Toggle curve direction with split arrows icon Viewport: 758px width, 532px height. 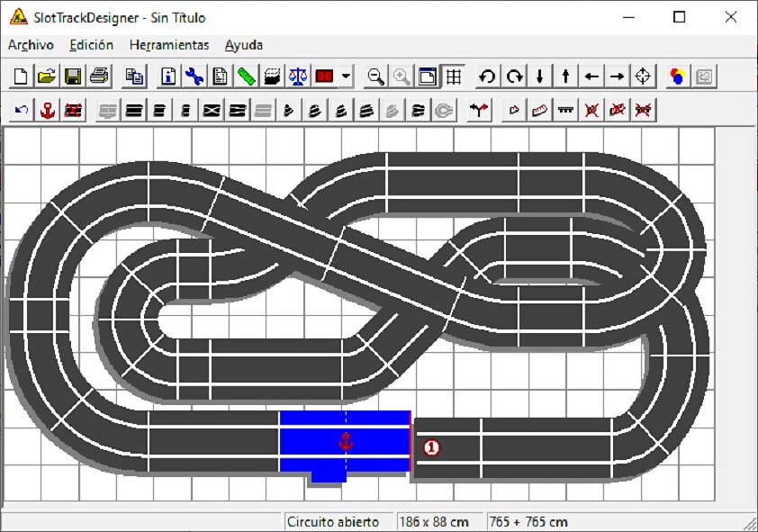pyautogui.click(x=479, y=111)
